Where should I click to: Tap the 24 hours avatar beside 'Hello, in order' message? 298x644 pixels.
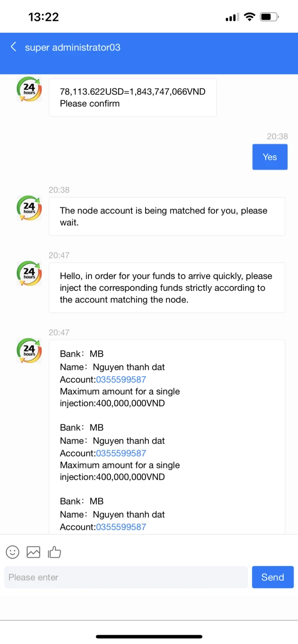pyautogui.click(x=29, y=273)
